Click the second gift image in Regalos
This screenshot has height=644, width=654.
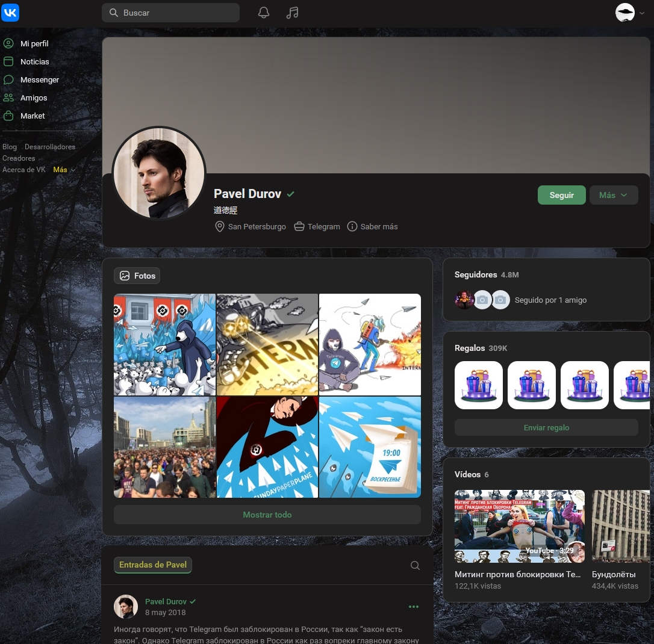tap(531, 385)
